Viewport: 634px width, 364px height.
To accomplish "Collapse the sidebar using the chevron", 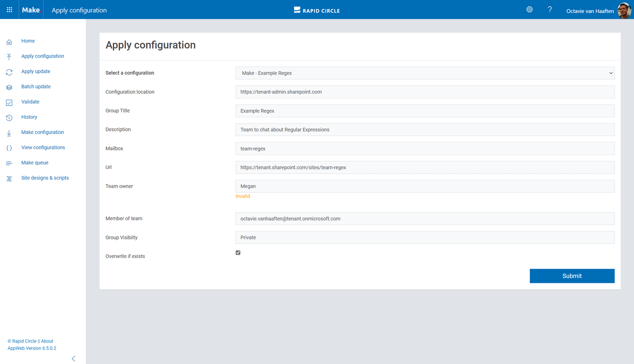I will [74, 359].
